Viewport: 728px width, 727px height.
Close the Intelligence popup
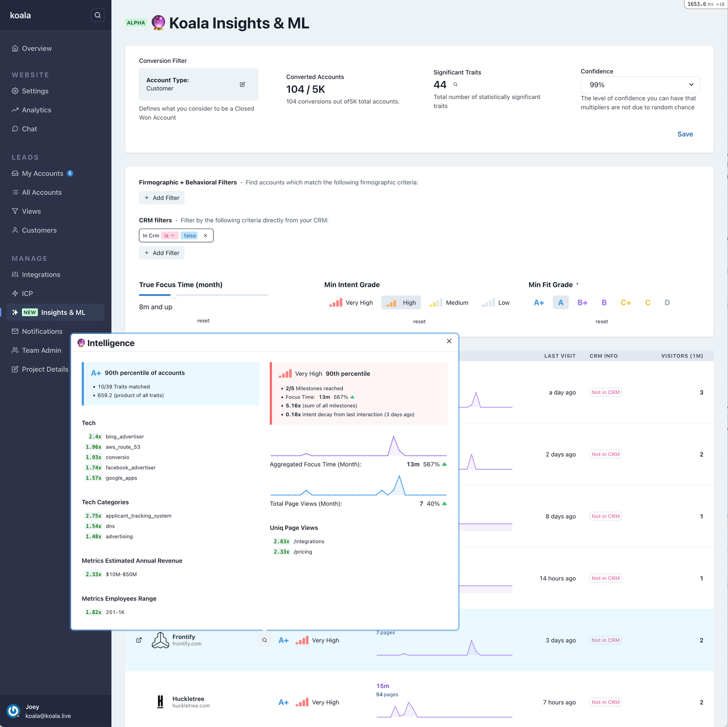click(x=449, y=341)
